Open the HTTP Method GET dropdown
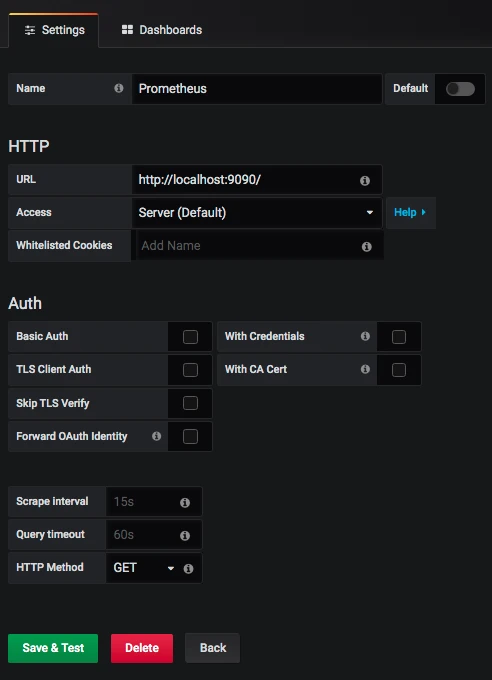The height and width of the screenshot is (680, 492). (x=143, y=568)
